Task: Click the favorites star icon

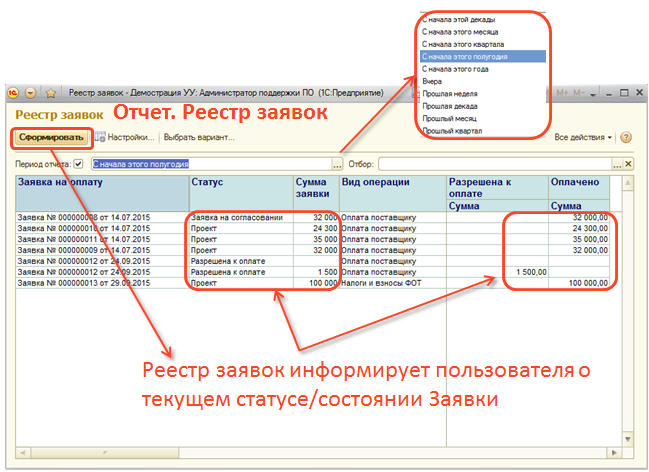Action: tap(50, 92)
